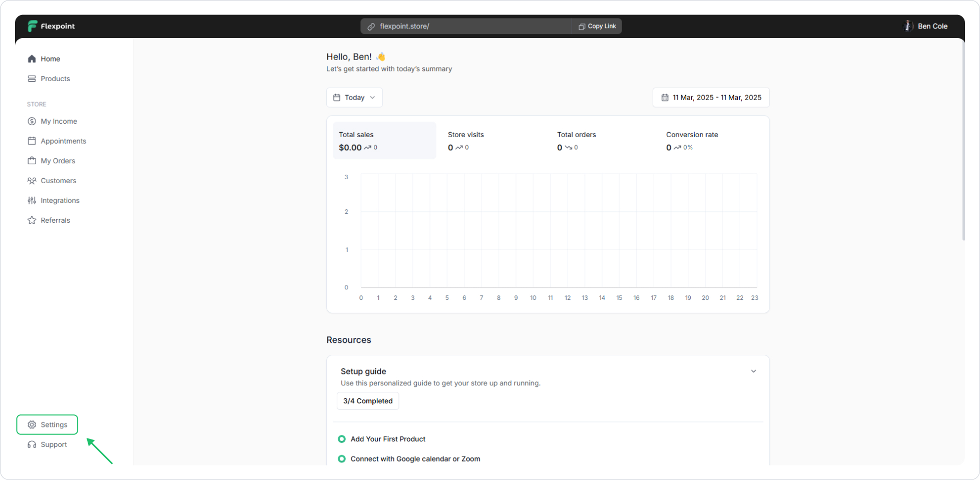The height and width of the screenshot is (480, 980).
Task: Click the Add Your First Product text
Action: 388,439
